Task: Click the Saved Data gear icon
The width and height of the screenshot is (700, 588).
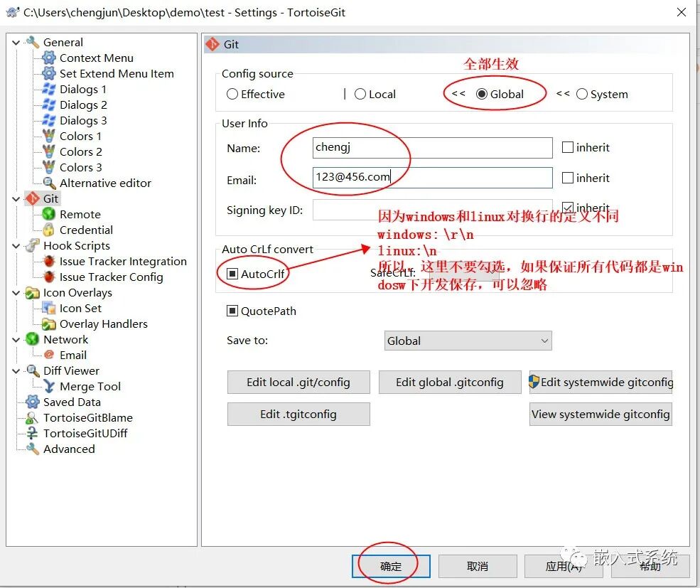Action: pos(33,402)
